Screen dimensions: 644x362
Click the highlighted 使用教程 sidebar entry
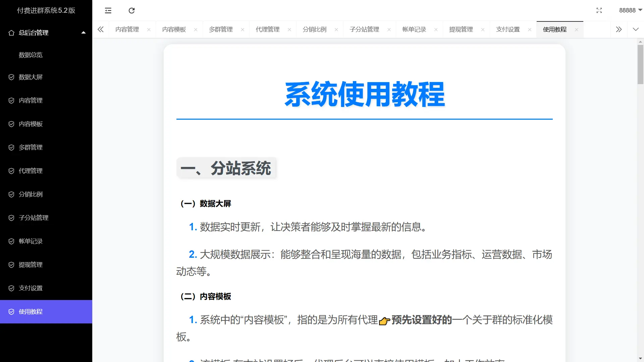click(x=30, y=312)
